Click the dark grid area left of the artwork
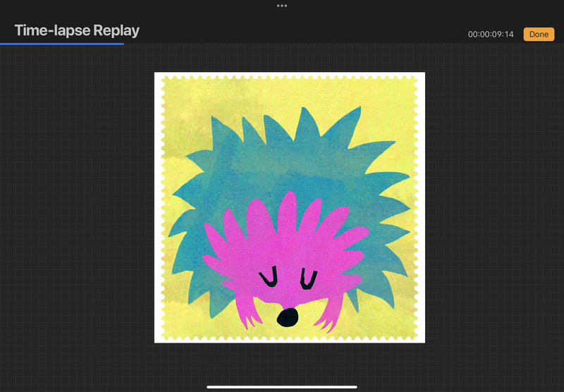The image size is (564, 392). pos(78,212)
